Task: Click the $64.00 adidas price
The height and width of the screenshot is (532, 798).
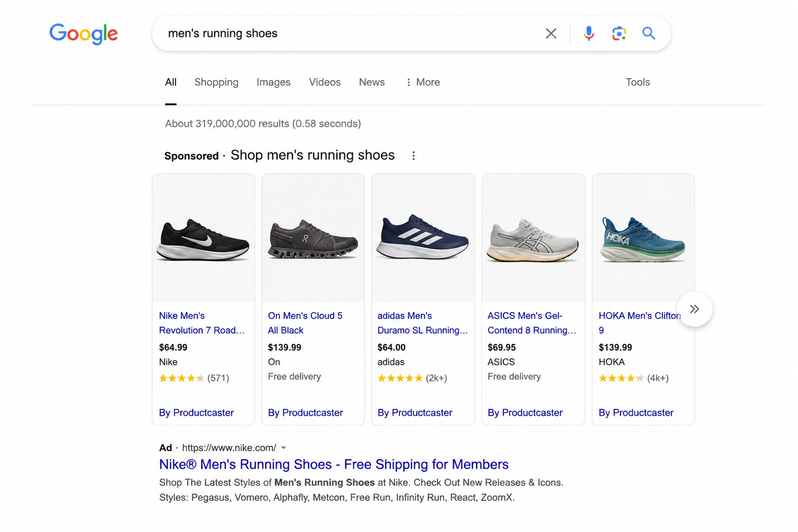Action: click(392, 348)
